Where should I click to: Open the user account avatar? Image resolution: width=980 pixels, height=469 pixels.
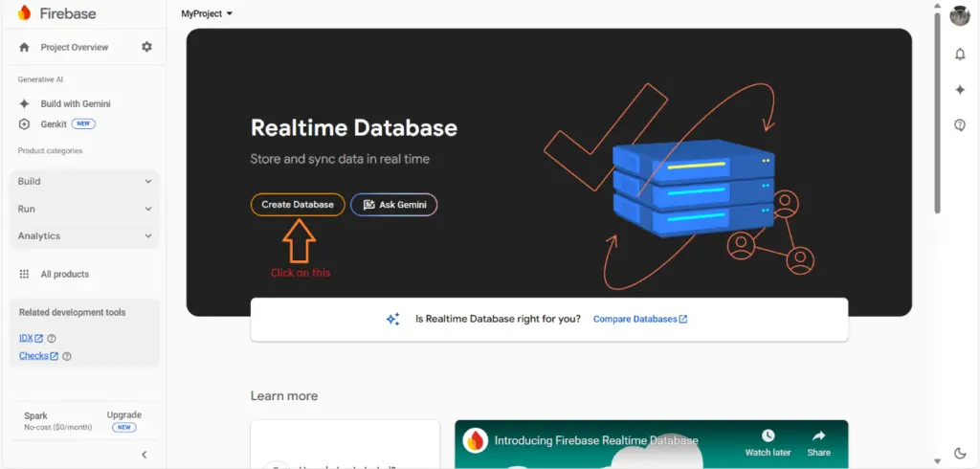coord(960,15)
